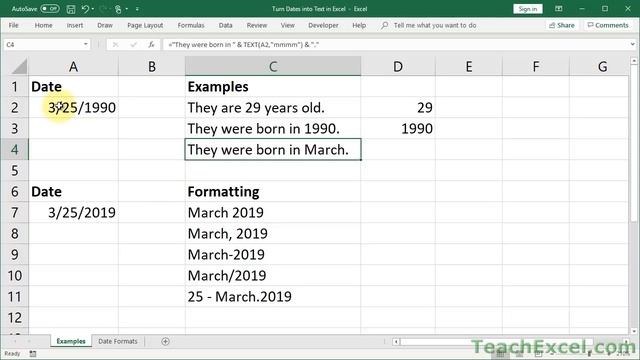
Task: Switch to the Examples sheet tab
Action: [71, 341]
